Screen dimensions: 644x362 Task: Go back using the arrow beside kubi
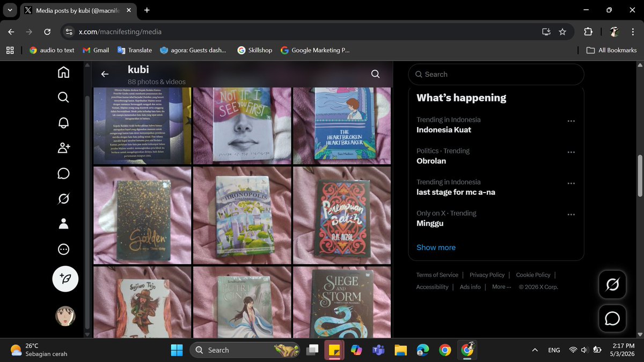pyautogui.click(x=105, y=75)
